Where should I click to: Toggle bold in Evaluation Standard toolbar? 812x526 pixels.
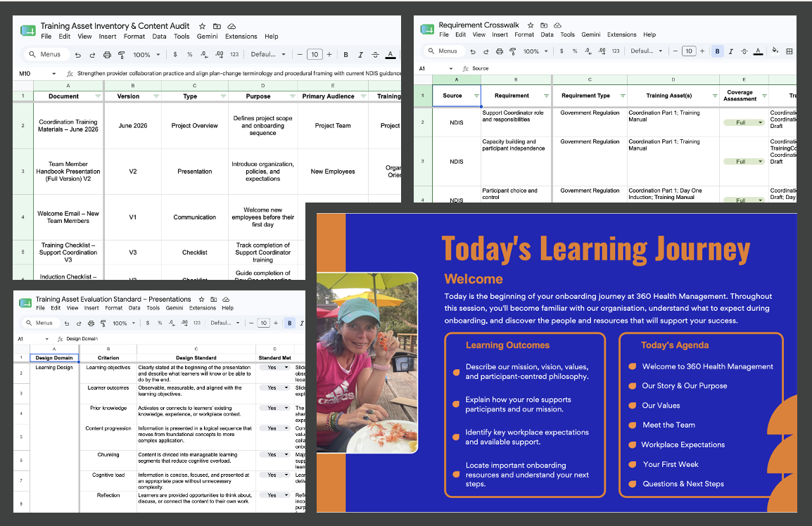click(x=289, y=323)
